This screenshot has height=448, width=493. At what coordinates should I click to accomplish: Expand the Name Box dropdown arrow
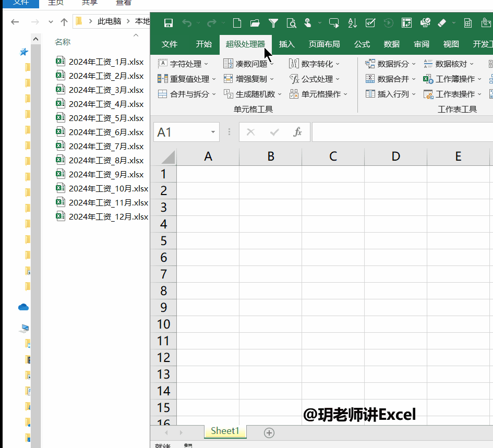[x=213, y=132]
